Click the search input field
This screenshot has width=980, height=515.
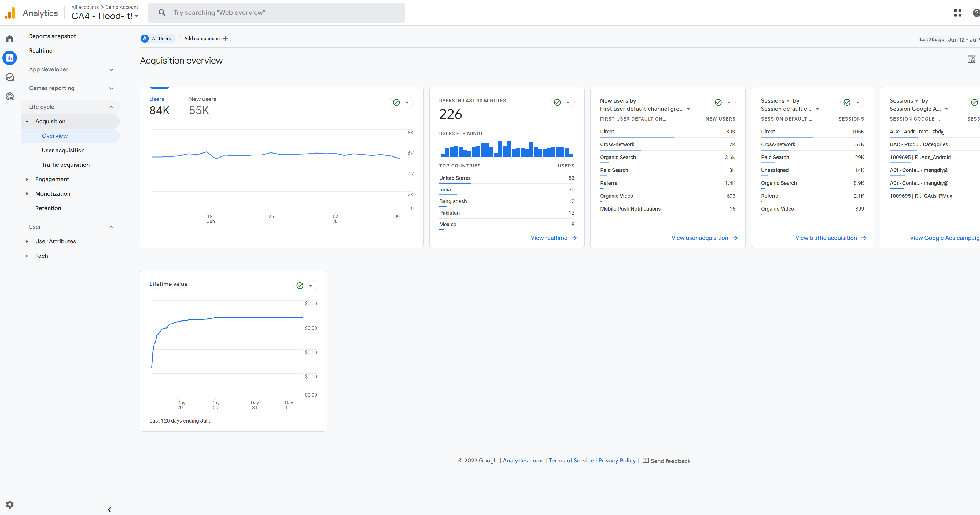[277, 13]
